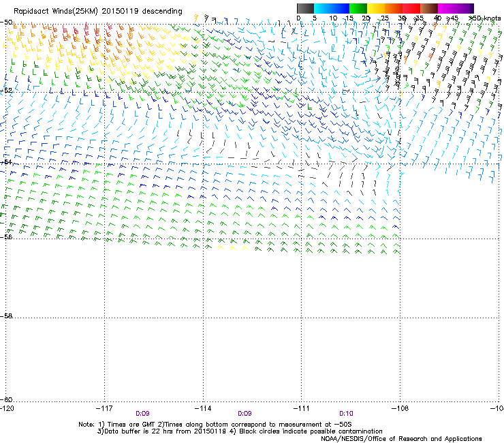Click the brown 35-40 knots legend segment
The width and height of the screenshot is (504, 443).
pyautogui.click(x=429, y=8)
